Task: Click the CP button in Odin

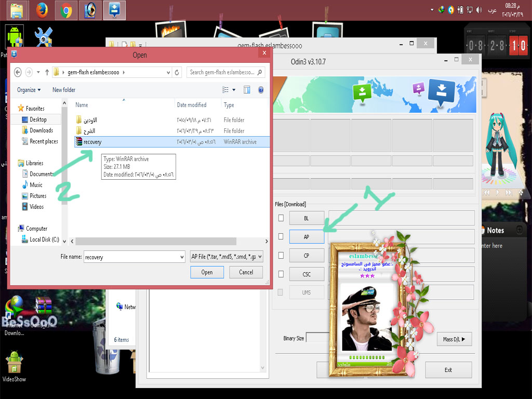Action: (307, 256)
